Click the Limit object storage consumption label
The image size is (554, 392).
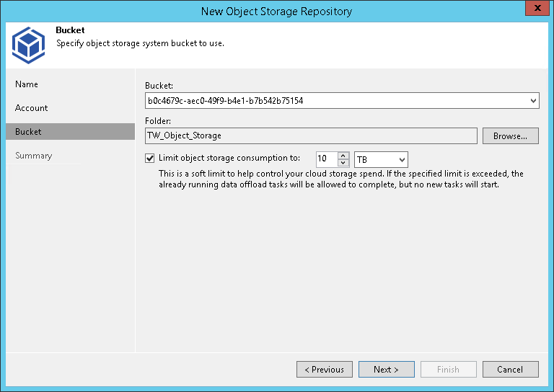[229, 159]
